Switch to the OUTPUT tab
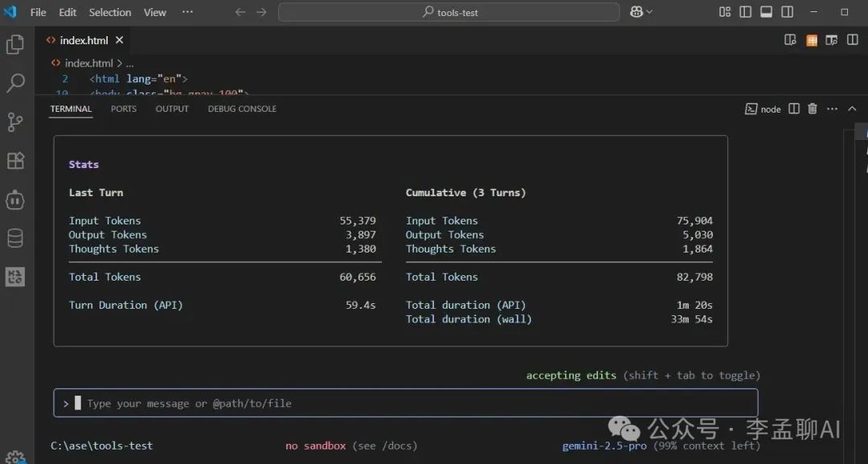 click(x=172, y=109)
